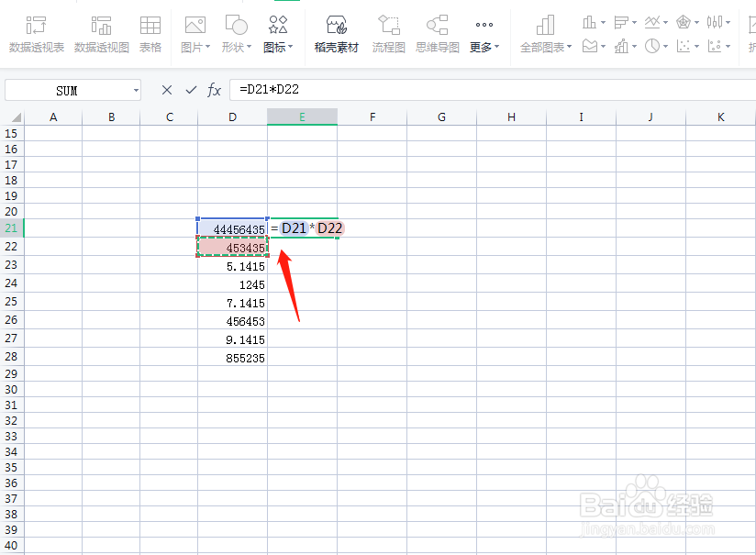
Task: Click the 形状 shapes icon
Action: [237, 25]
